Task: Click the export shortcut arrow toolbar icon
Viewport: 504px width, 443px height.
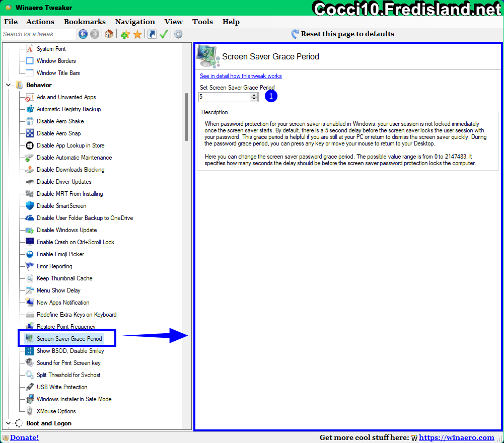Action: 152,34
